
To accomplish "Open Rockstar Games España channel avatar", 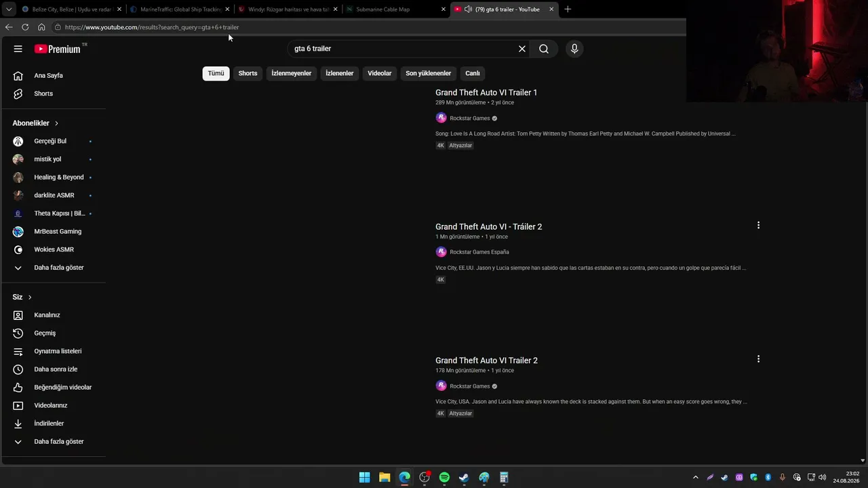I will [441, 252].
